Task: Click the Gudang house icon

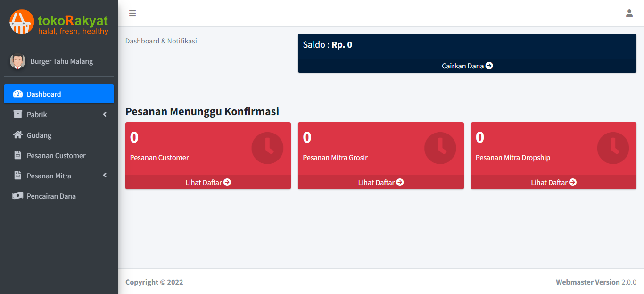Action: coord(18,135)
